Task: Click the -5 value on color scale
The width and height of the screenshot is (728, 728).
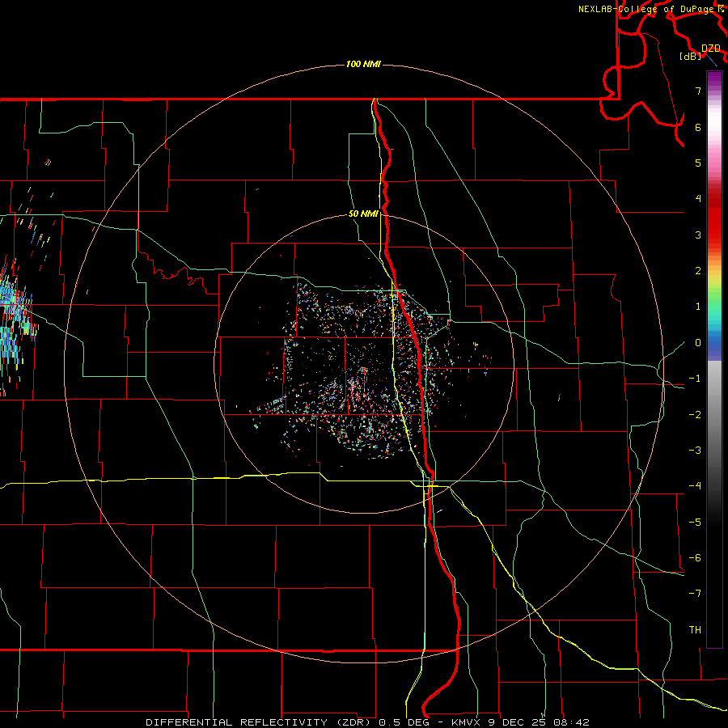Action: tap(695, 523)
